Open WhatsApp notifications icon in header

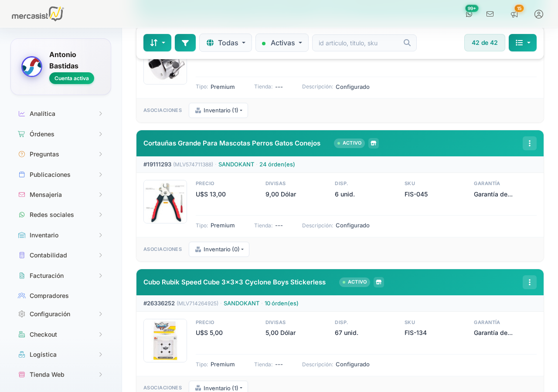[x=469, y=14]
